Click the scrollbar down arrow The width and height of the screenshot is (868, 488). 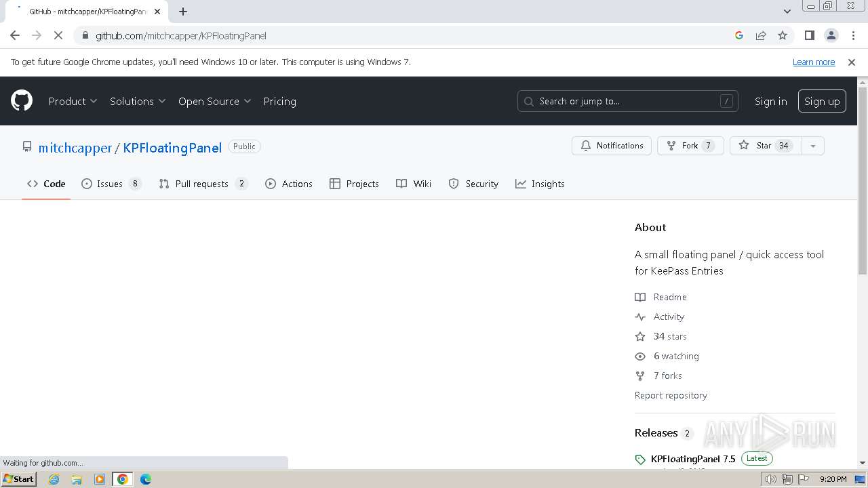[x=863, y=463]
